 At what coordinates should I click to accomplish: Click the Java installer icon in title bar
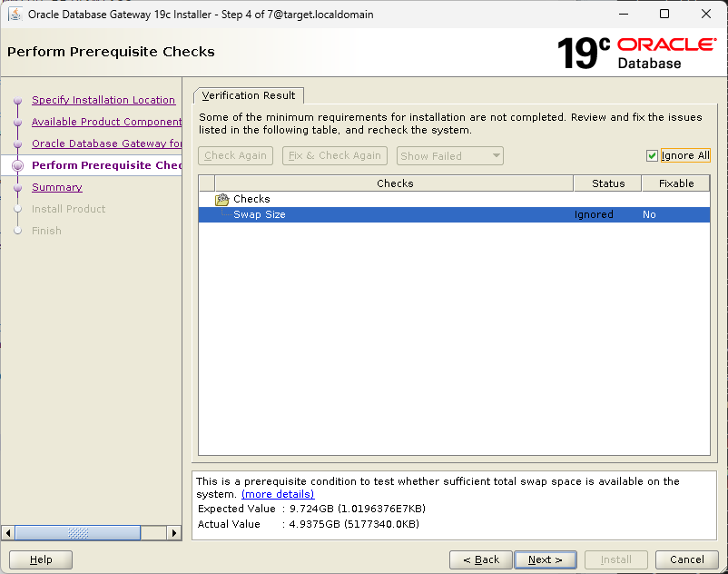(x=15, y=14)
